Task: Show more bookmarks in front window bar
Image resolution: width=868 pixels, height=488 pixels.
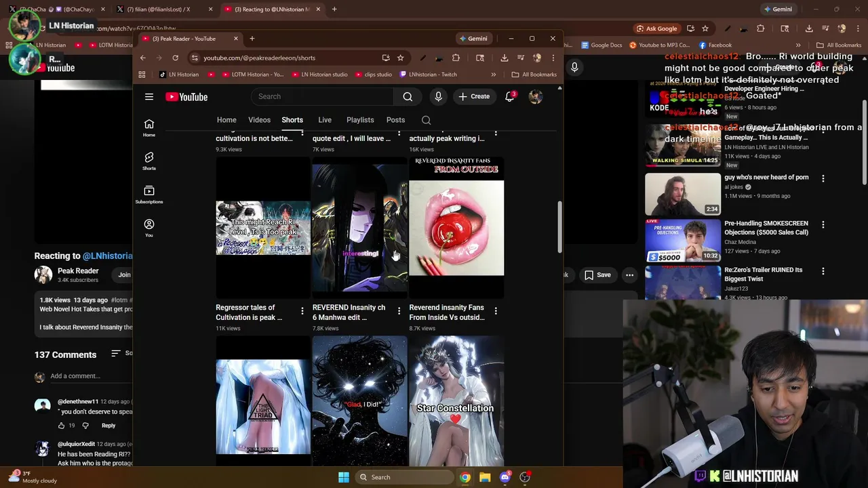Action: click(x=493, y=75)
